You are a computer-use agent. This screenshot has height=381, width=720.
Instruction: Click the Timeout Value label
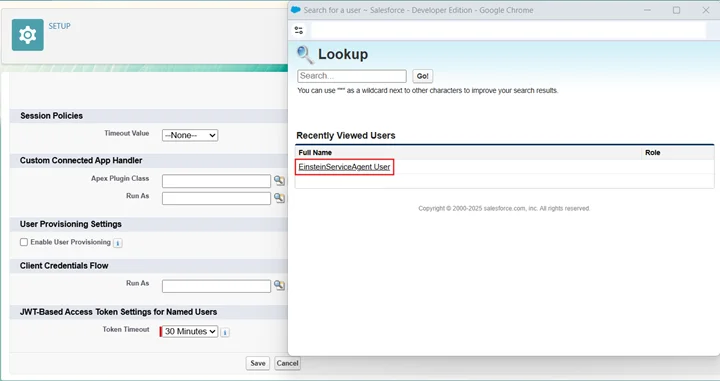coord(127,133)
